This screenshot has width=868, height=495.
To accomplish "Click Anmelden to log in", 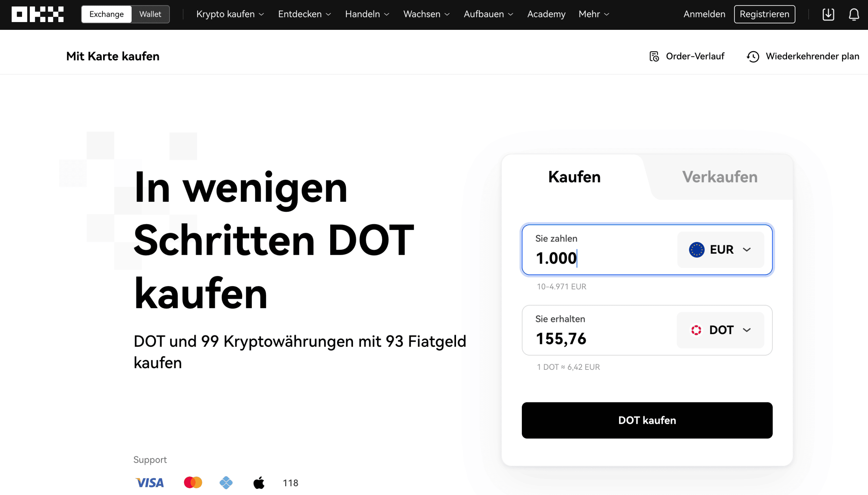I will (704, 14).
